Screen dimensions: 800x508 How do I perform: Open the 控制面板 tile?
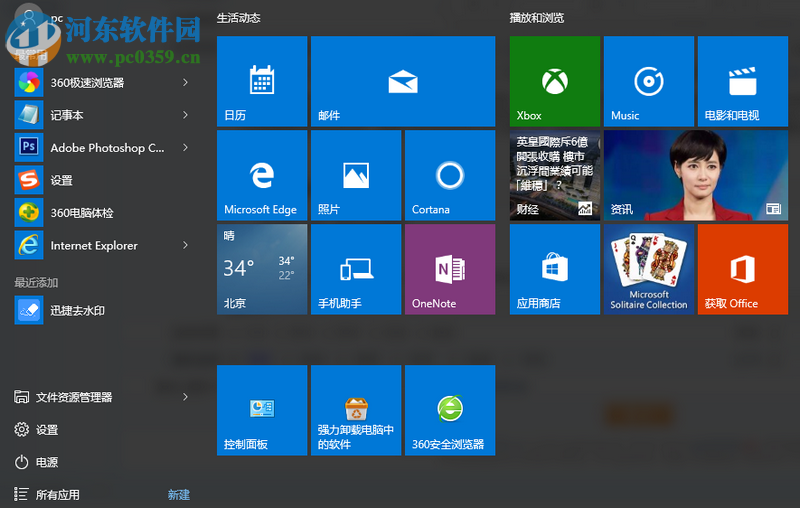coord(261,410)
